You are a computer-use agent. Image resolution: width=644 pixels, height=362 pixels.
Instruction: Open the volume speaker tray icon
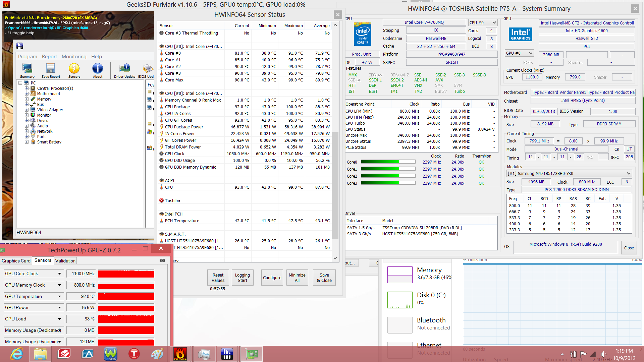click(x=603, y=354)
